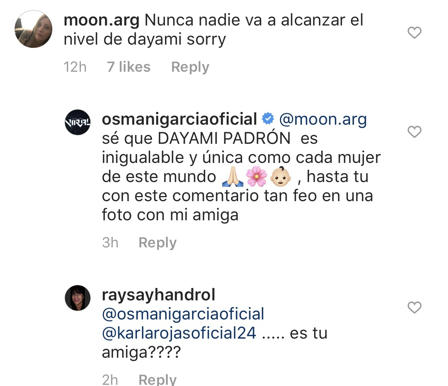The width and height of the screenshot is (448, 386).
Task: Click the 3h timestamp
Action: 110,242
